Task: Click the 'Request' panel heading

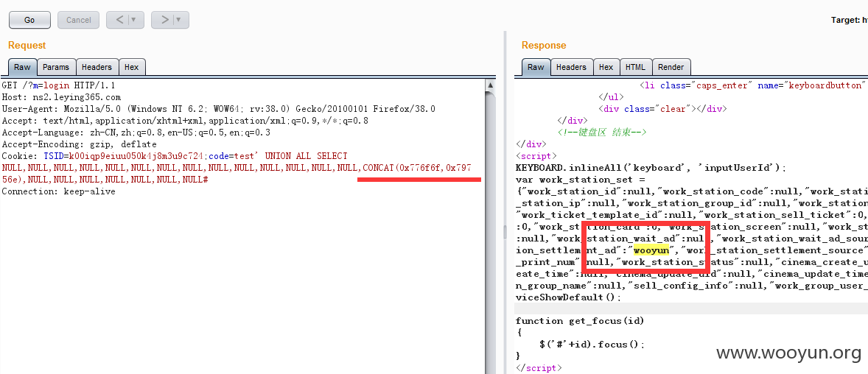Action: pyautogui.click(x=27, y=46)
